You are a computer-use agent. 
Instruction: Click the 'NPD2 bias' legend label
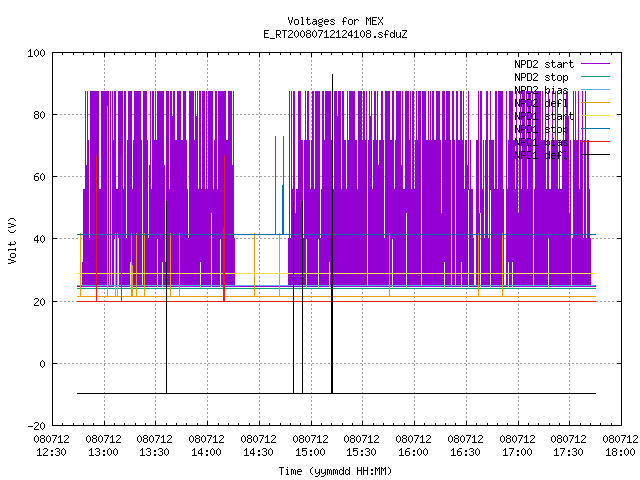click(x=541, y=90)
